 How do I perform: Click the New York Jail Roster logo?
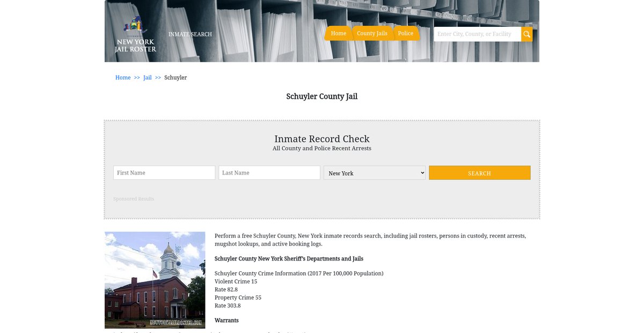tap(135, 35)
